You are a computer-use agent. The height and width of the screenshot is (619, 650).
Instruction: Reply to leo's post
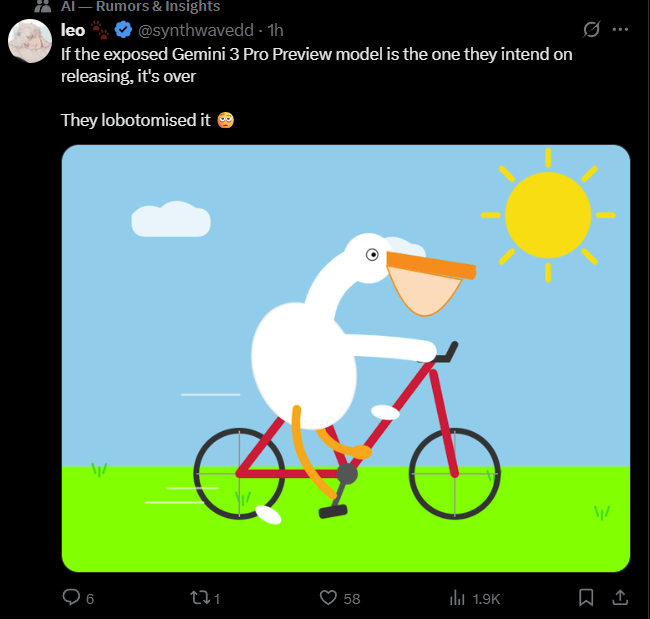[x=72, y=597]
